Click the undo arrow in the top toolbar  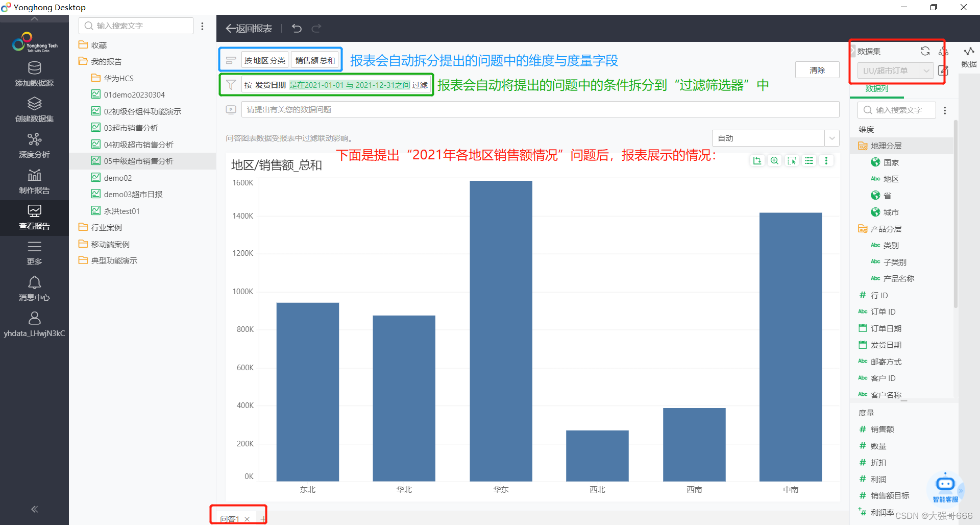297,29
